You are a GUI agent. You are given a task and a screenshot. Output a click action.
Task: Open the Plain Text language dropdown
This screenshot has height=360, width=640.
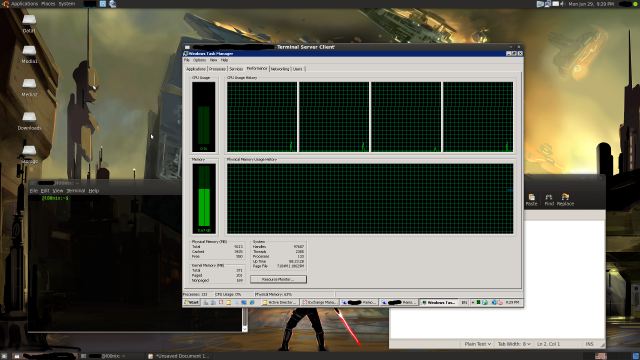478,344
